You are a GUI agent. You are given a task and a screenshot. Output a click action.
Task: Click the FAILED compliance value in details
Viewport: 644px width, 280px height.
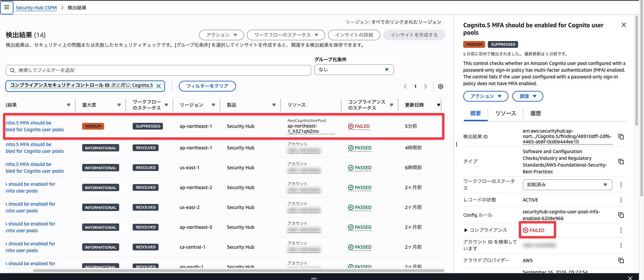click(x=534, y=230)
